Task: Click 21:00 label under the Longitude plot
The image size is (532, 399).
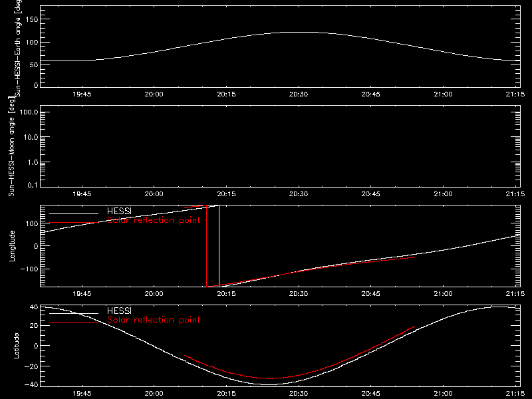Action: click(443, 294)
